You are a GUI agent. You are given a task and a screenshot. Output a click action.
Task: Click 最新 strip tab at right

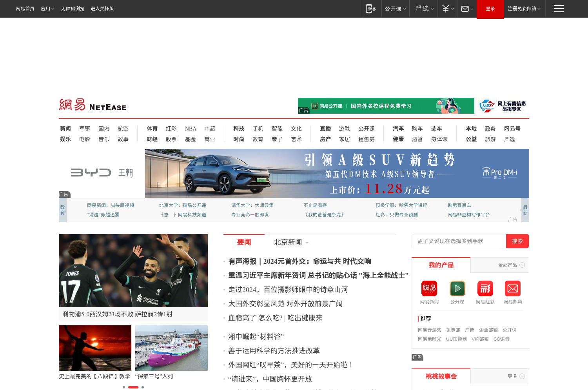coord(525,210)
